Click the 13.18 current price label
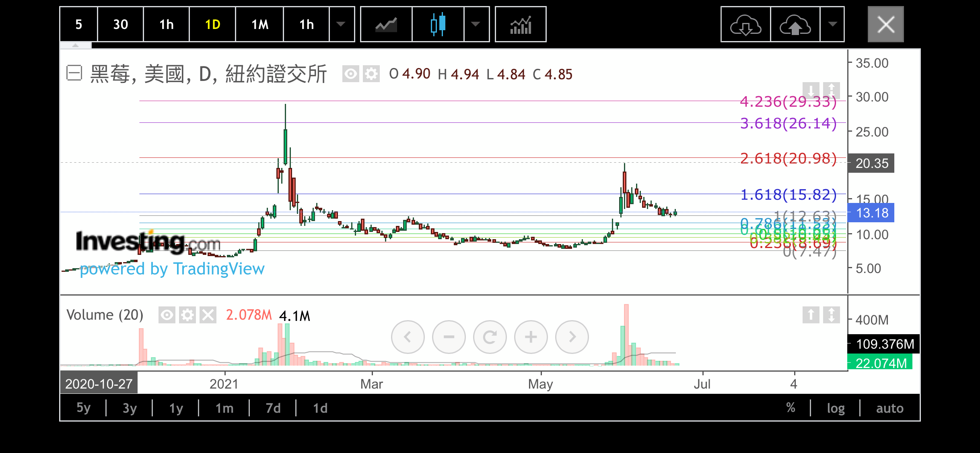Viewport: 980px width, 453px height. point(871,213)
